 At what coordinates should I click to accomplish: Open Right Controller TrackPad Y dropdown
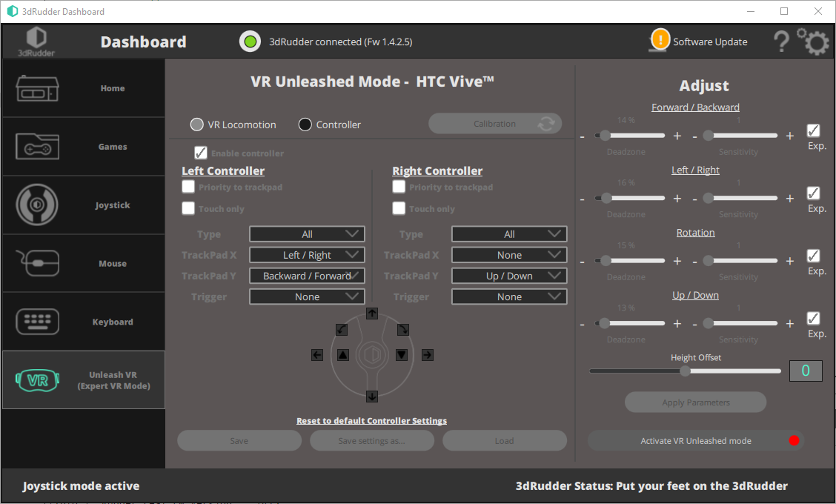509,276
